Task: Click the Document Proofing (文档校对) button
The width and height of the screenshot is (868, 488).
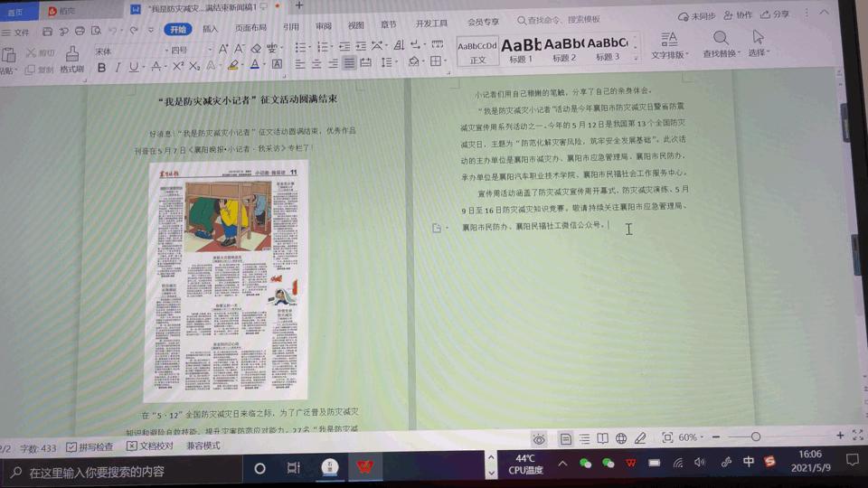Action: [150, 446]
